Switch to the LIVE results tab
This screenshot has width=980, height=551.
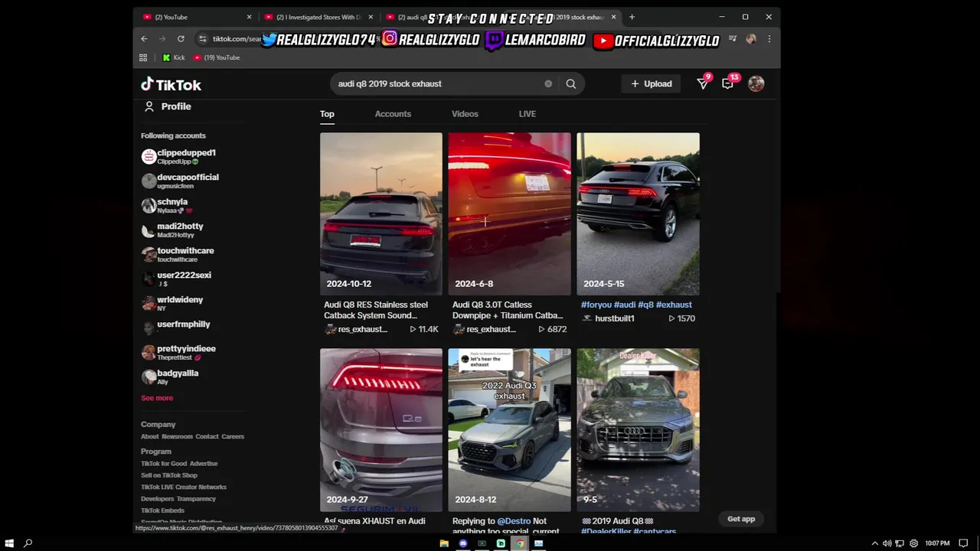(x=527, y=114)
